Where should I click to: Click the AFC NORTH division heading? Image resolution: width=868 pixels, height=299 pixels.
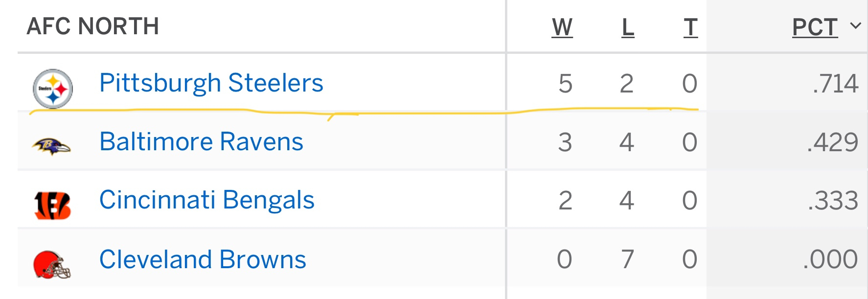[x=93, y=26]
